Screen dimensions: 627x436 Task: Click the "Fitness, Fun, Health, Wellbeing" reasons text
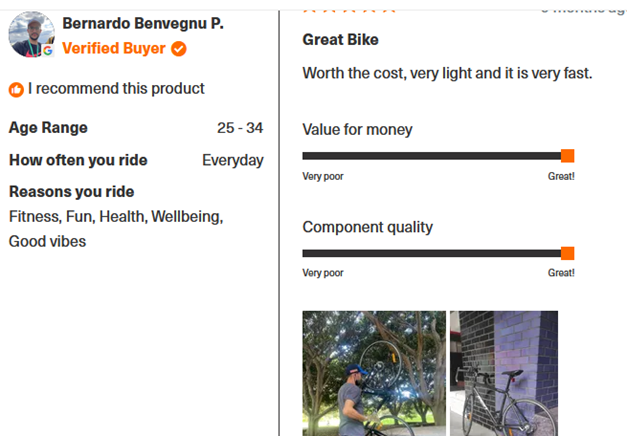(x=116, y=216)
